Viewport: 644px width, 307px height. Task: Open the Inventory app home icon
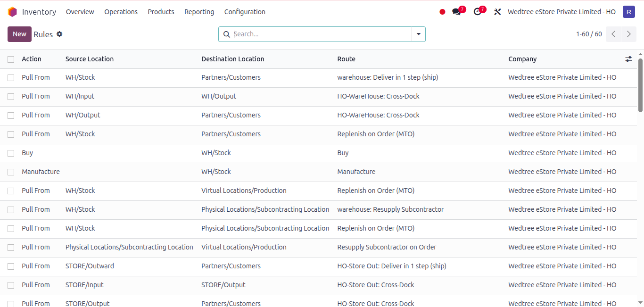coord(12,12)
